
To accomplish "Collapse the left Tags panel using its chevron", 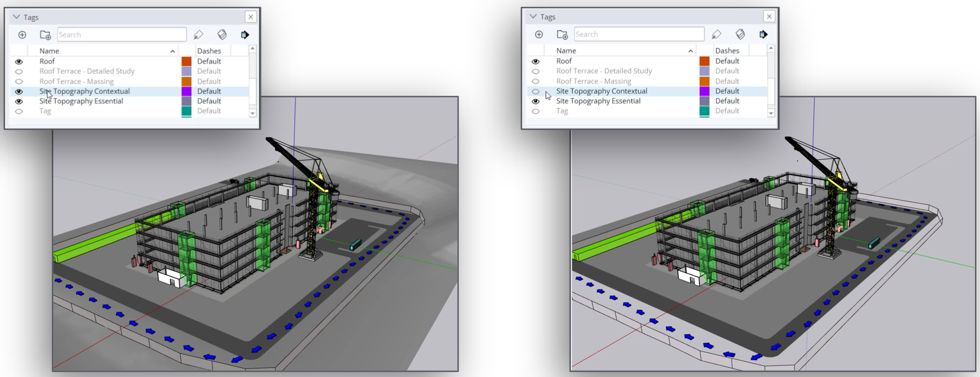I will point(17,17).
